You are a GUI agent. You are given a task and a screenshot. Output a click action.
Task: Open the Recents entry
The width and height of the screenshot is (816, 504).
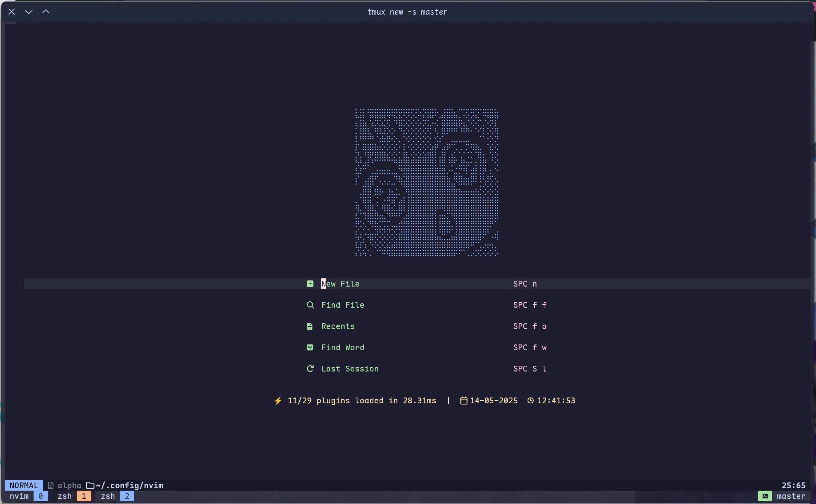[x=338, y=326]
